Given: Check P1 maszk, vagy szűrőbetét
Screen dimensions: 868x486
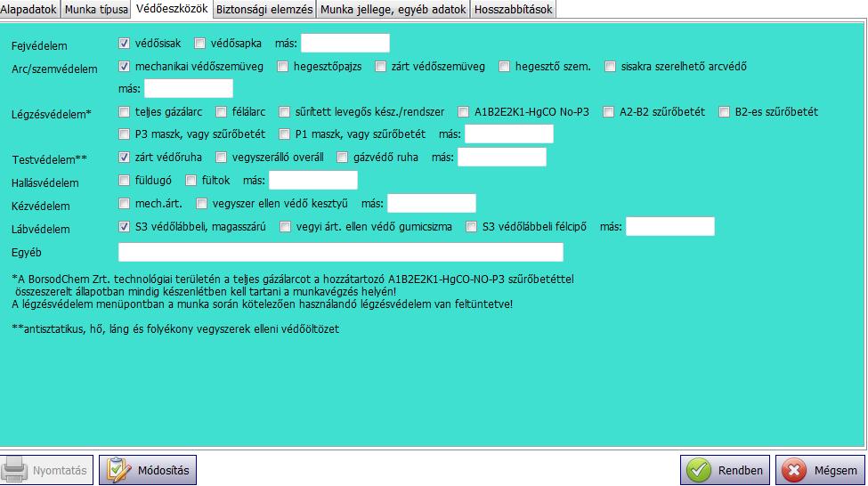Looking at the screenshot, I should tap(284, 134).
